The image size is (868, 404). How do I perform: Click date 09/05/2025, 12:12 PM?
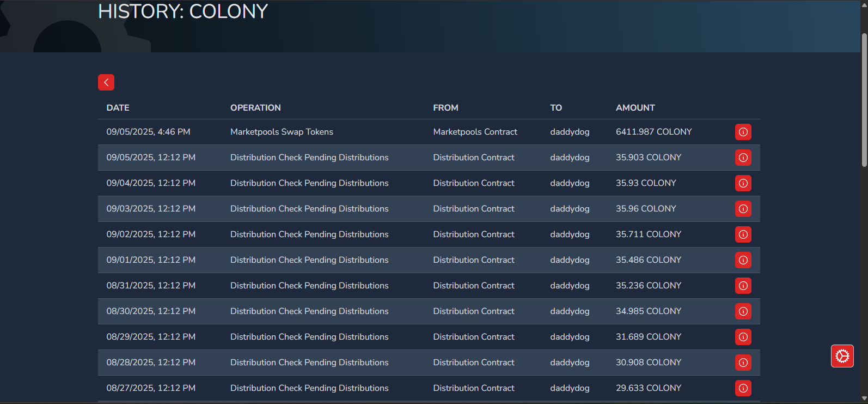coord(151,158)
